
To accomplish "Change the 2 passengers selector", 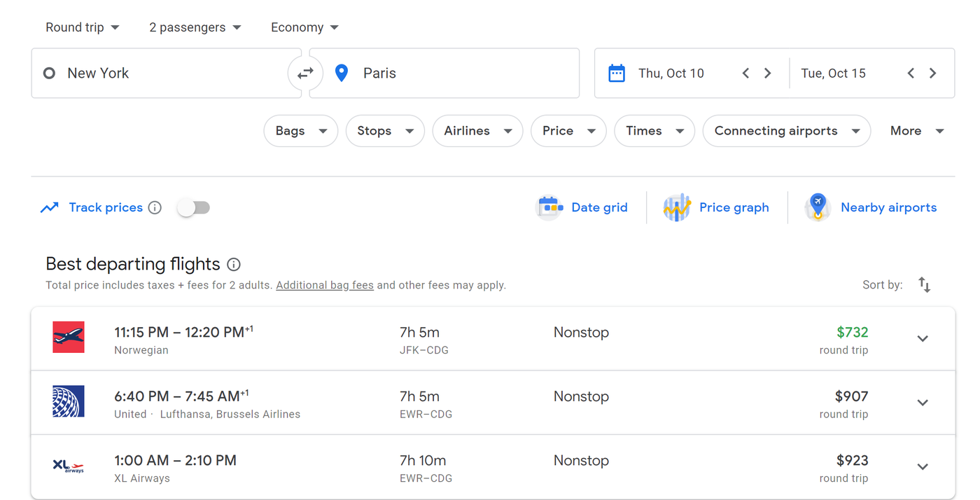I will 195,27.
